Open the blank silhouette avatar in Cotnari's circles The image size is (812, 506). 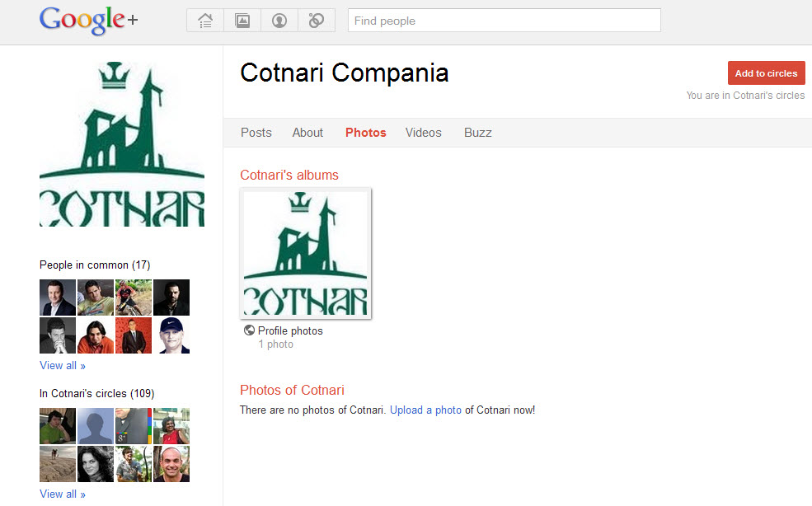click(96, 426)
